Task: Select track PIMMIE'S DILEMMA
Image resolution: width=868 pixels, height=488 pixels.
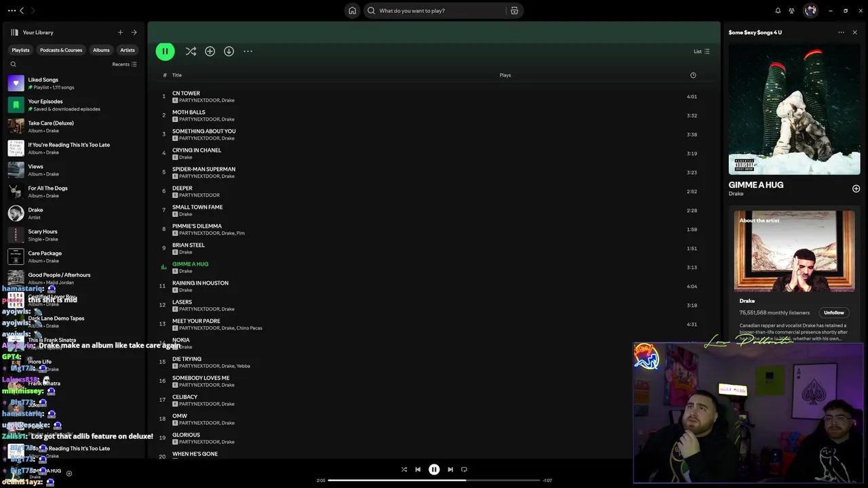Action: coord(434,229)
